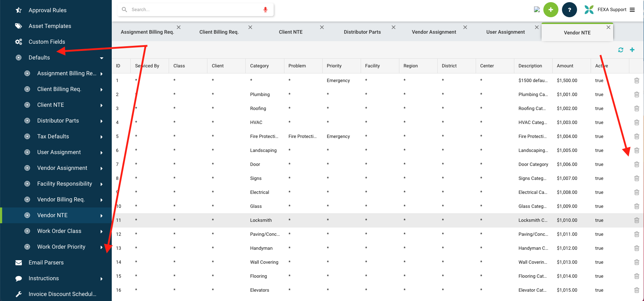The width and height of the screenshot is (644, 301).
Task: Switch to the User Assignment tab
Action: (x=505, y=32)
